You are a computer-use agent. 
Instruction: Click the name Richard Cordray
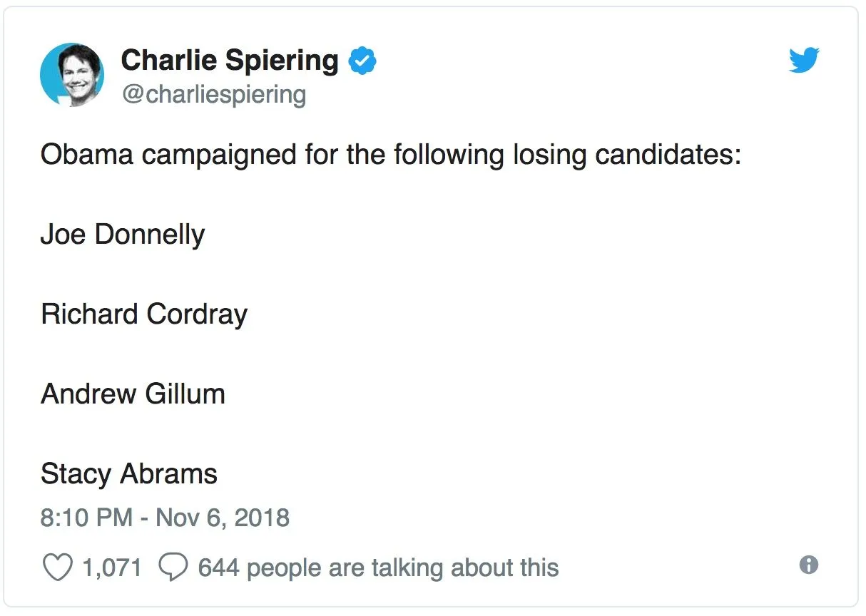click(x=144, y=314)
